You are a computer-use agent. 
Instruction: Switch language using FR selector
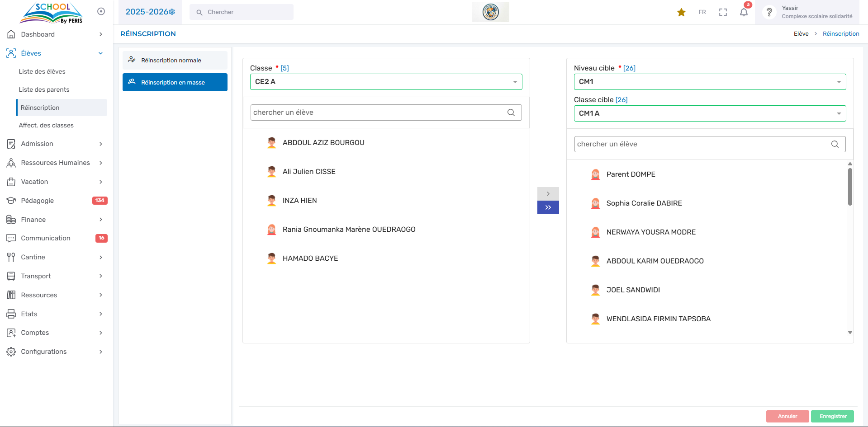point(702,12)
